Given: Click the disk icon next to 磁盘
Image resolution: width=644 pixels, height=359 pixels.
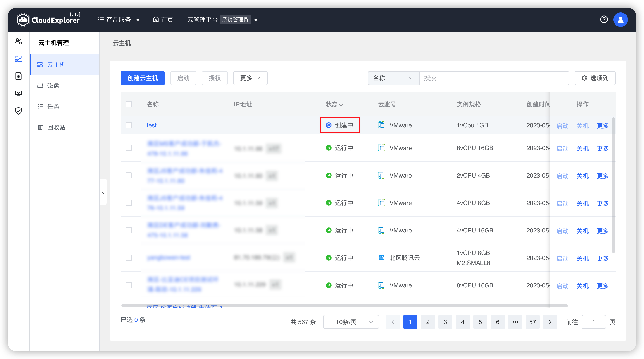Looking at the screenshot, I should [40, 85].
